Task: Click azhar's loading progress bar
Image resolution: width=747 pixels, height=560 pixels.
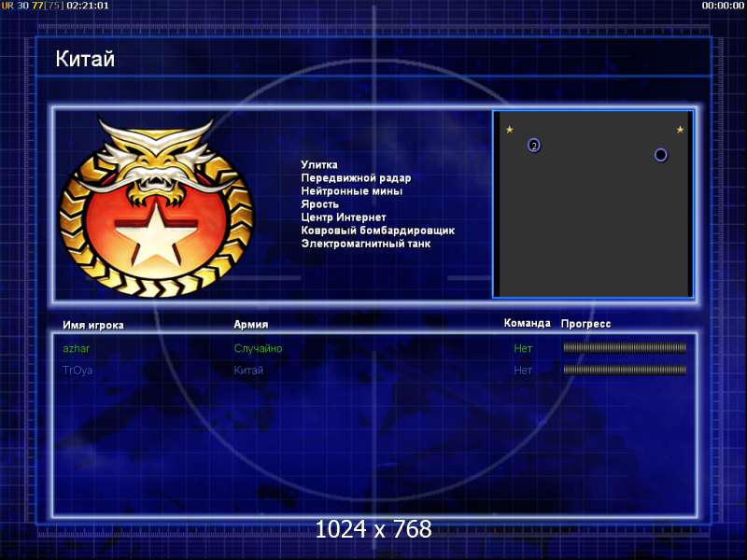Action: point(625,348)
